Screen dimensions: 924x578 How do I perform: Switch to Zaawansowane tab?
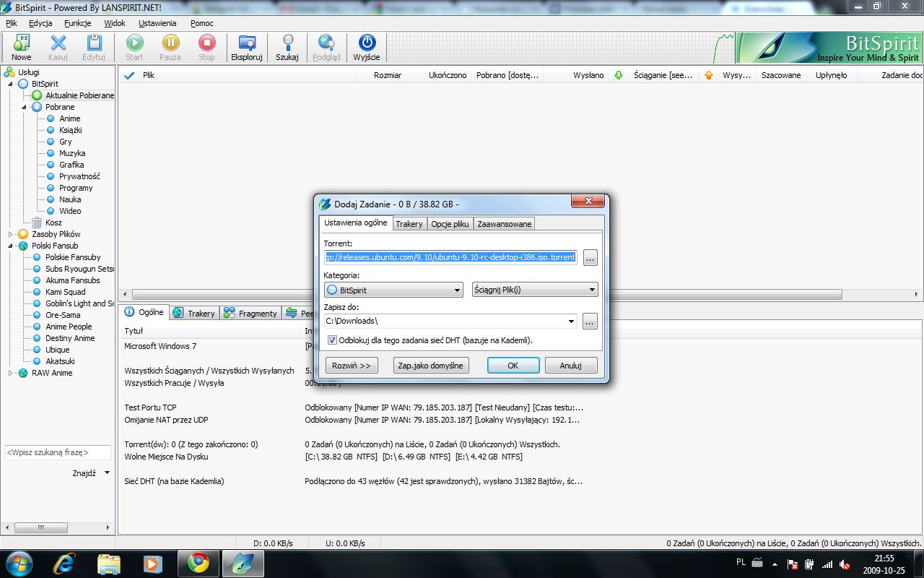coord(505,224)
